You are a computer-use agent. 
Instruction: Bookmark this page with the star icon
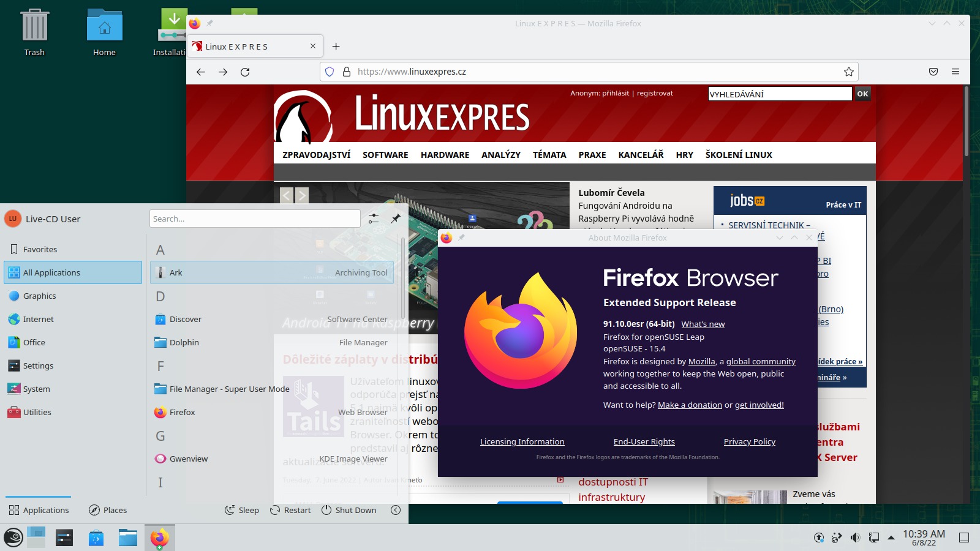(x=849, y=72)
